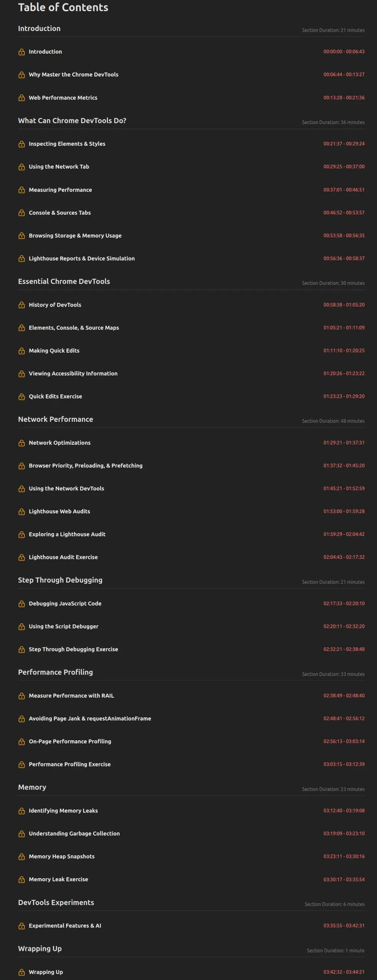Select Making Quick Edits lesson
This screenshot has width=377, height=980.
click(x=54, y=350)
